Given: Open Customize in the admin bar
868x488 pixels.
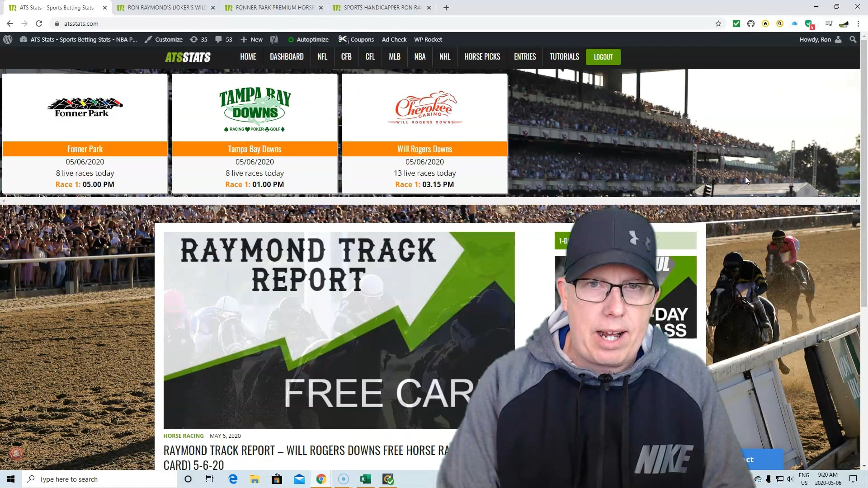Looking at the screenshot, I should pyautogui.click(x=164, y=39).
